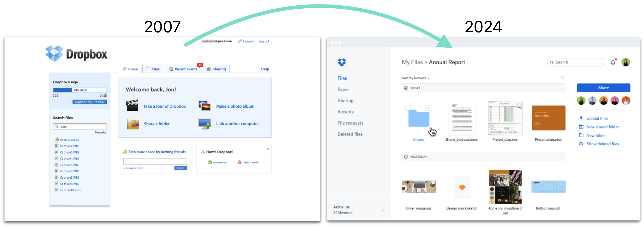Image resolution: width=644 pixels, height=227 pixels.
Task: Click the Help link
Action: [265, 69]
